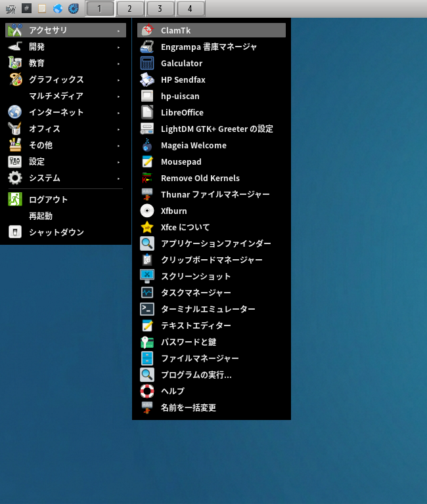The image size is (427, 504).
Task: Click the プログラムの実行 magnifier icon
Action: pyautogui.click(x=147, y=375)
